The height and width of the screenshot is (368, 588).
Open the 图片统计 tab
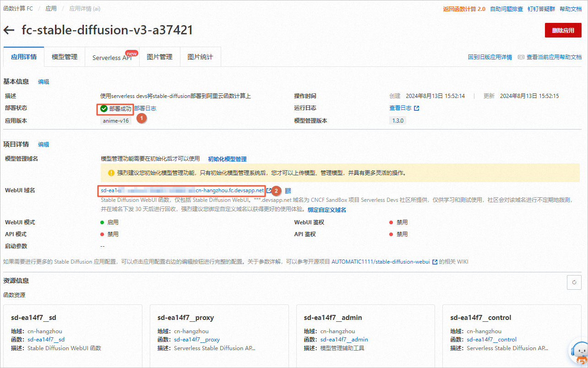[x=200, y=57]
